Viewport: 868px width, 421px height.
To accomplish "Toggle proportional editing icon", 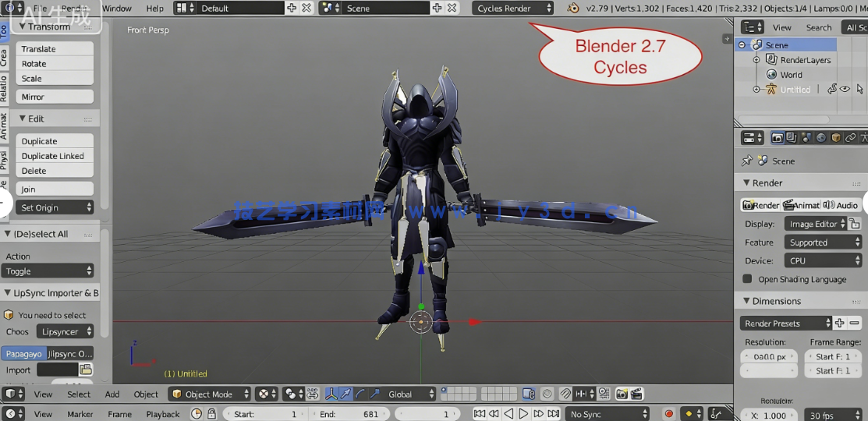I will pyautogui.click(x=547, y=394).
